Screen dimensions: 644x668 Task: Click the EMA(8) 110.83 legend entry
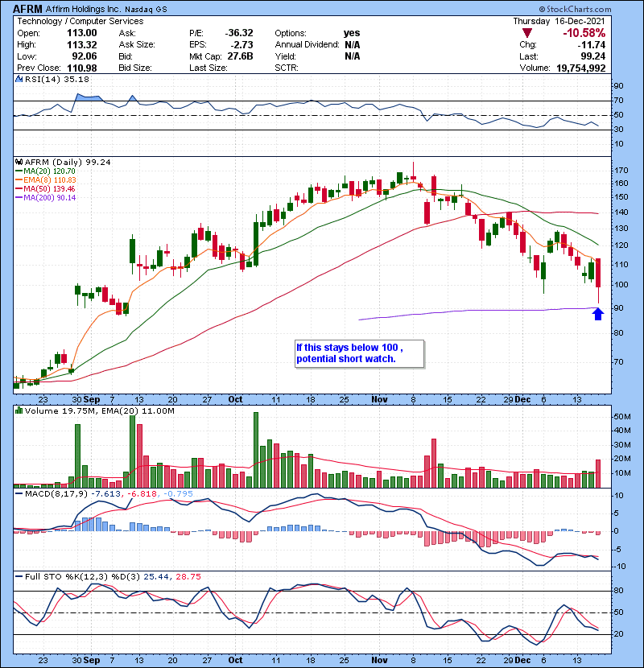[46, 179]
